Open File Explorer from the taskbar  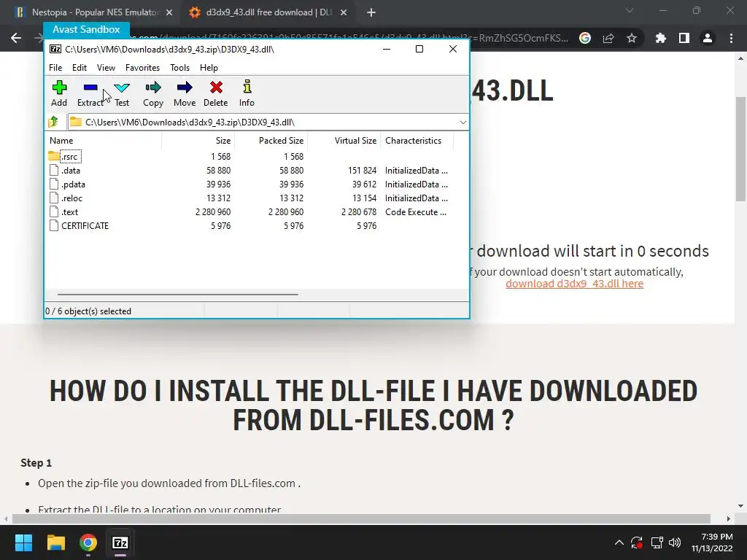click(x=56, y=542)
